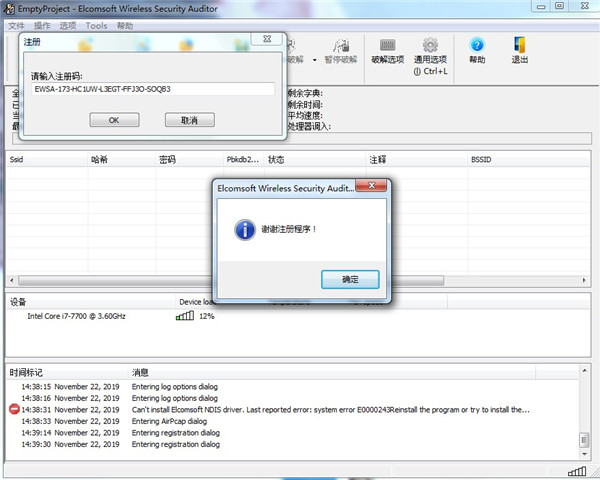Select the 14:38:15 log entry
The width and height of the screenshot is (600, 480).
[293, 387]
